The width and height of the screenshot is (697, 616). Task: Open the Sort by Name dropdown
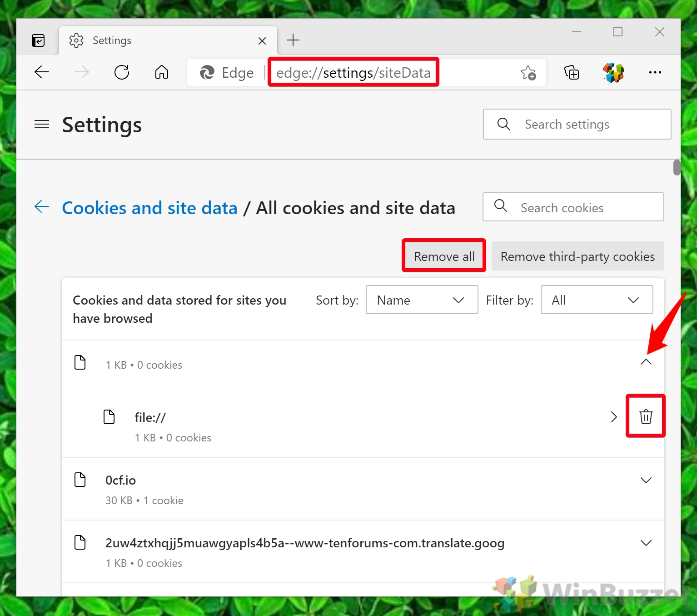422,300
